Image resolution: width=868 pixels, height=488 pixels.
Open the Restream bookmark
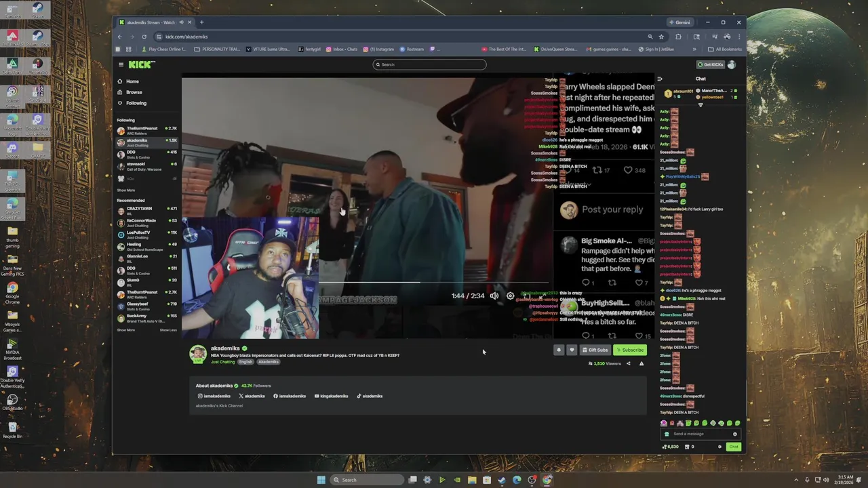(x=412, y=49)
